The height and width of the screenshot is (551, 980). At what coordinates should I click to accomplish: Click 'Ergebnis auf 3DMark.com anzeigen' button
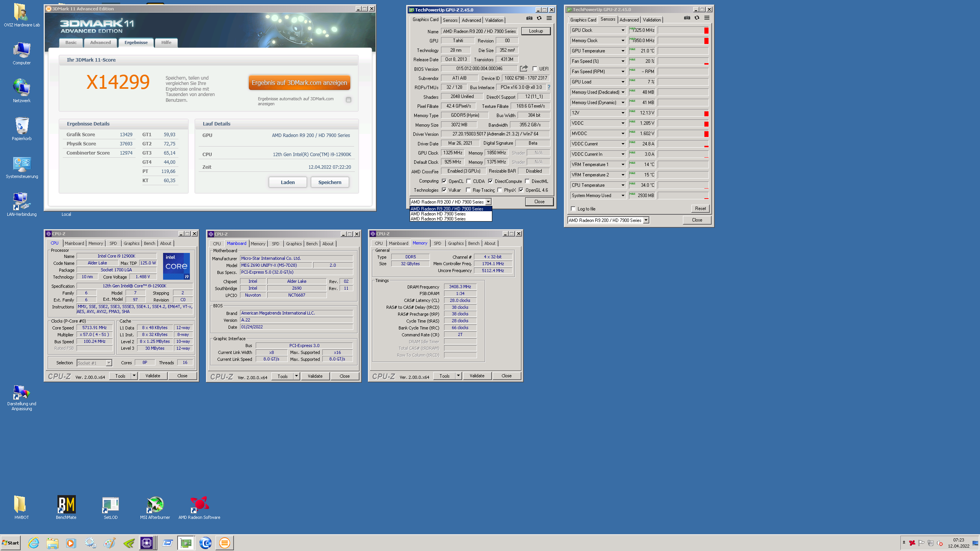299,83
